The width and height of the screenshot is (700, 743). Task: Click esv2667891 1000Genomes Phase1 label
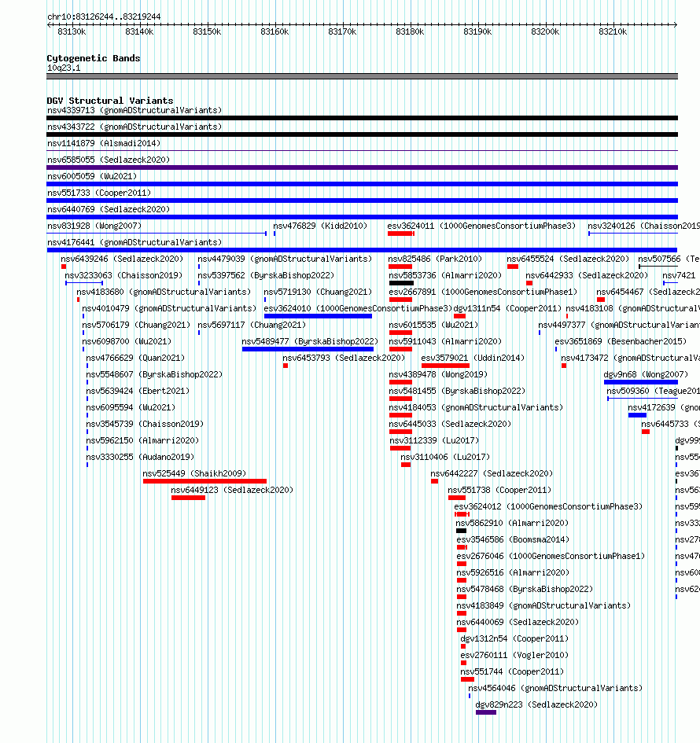483,292
